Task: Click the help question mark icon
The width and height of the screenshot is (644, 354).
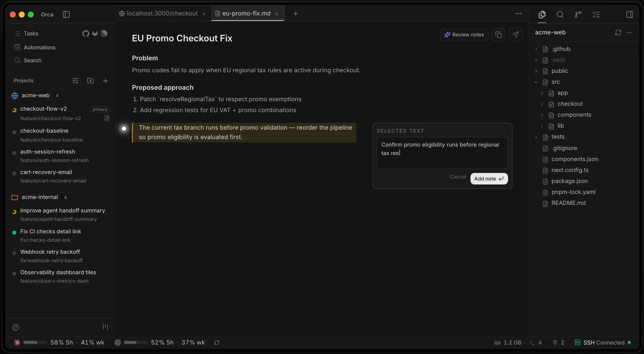Action: 15,328
